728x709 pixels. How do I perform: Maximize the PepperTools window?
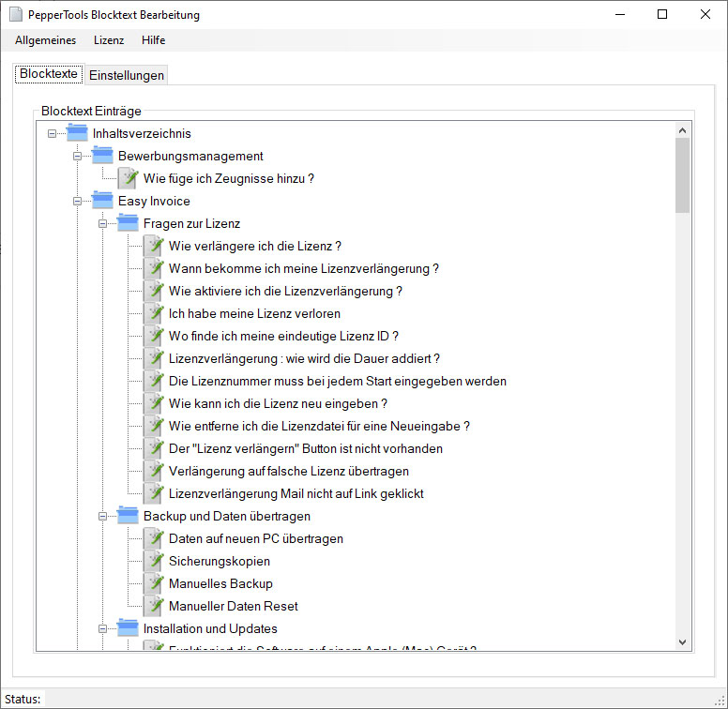pyautogui.click(x=662, y=14)
